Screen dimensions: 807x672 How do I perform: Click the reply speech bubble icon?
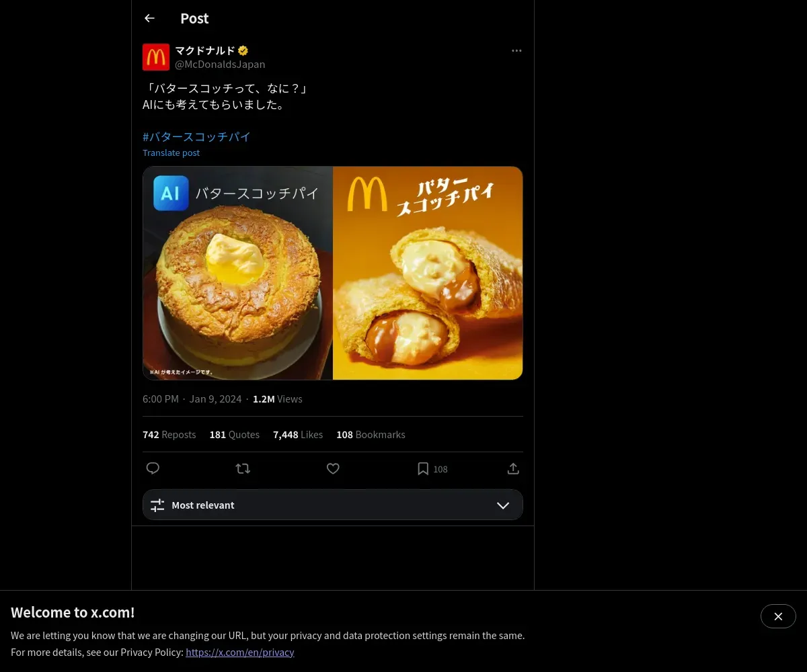pos(153,468)
